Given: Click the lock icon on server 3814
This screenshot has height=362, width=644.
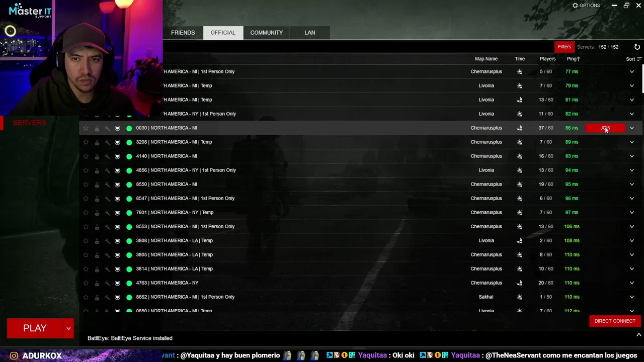Looking at the screenshot, I should pyautogui.click(x=97, y=269).
